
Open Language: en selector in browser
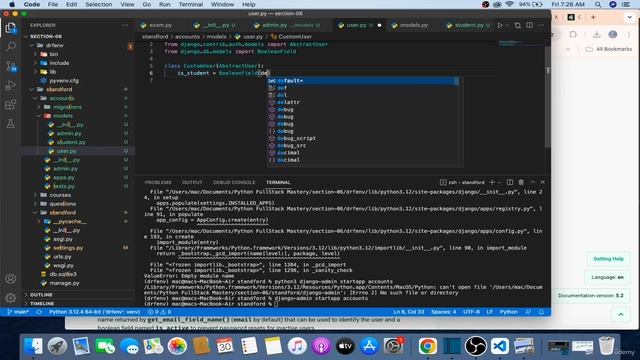[x=607, y=277]
